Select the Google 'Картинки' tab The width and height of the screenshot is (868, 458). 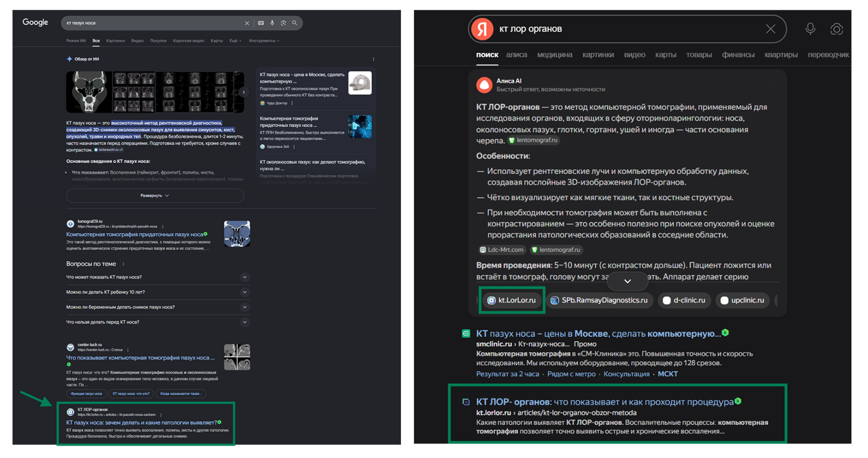click(115, 41)
